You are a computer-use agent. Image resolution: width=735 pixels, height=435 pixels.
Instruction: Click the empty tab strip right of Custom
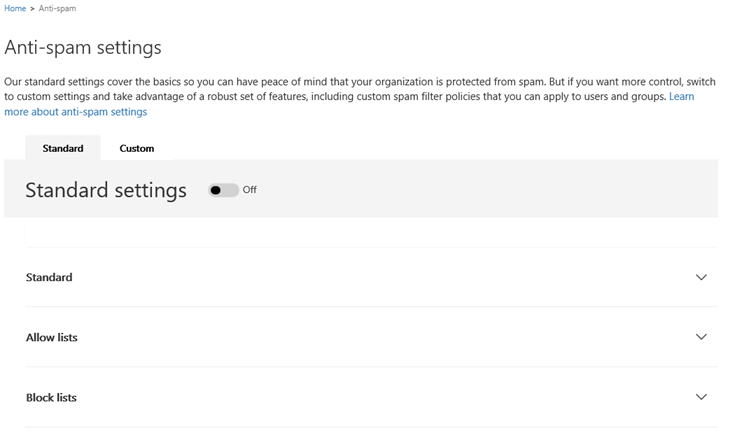[x=440, y=148]
